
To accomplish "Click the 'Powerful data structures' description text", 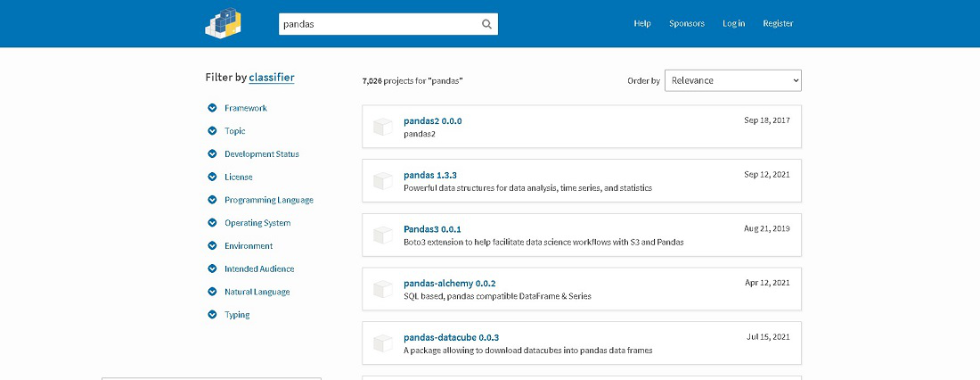I will click(528, 188).
